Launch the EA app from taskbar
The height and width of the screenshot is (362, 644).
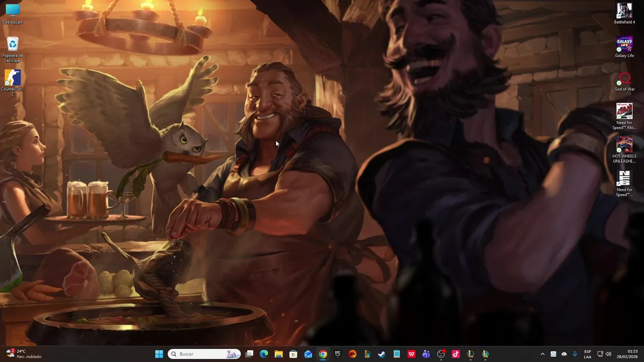click(x=352, y=354)
